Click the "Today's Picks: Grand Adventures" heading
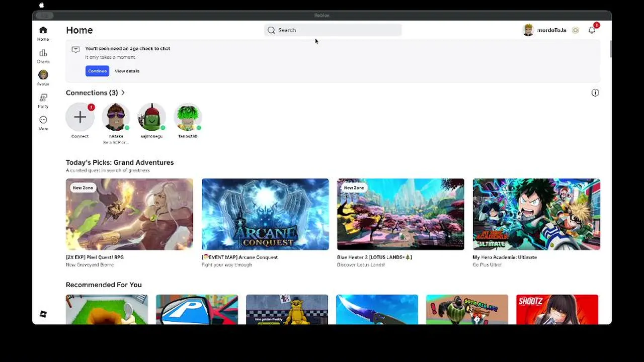The height and width of the screenshot is (362, 644). click(x=120, y=162)
